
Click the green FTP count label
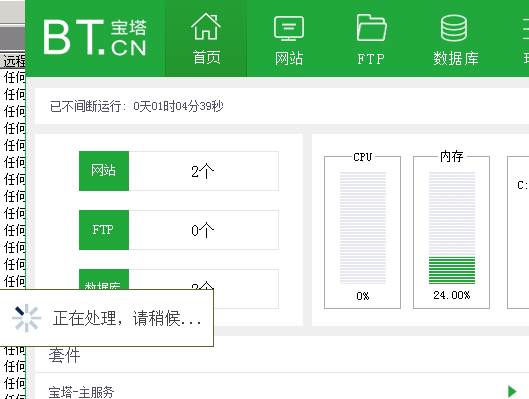coord(104,230)
